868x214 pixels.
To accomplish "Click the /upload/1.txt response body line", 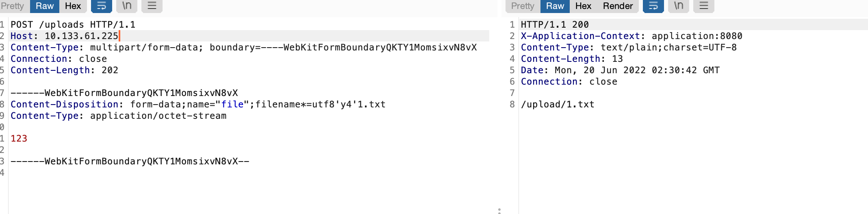I will click(x=558, y=105).
